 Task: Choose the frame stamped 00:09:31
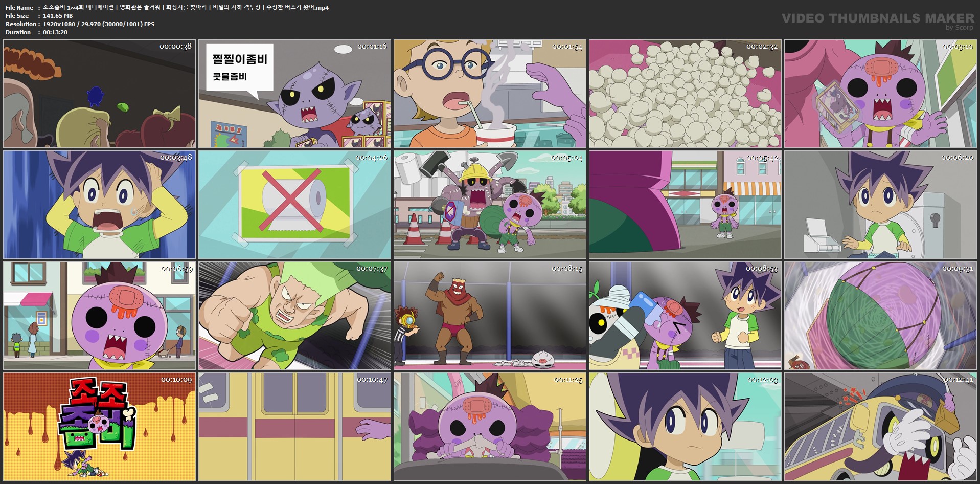(880, 316)
